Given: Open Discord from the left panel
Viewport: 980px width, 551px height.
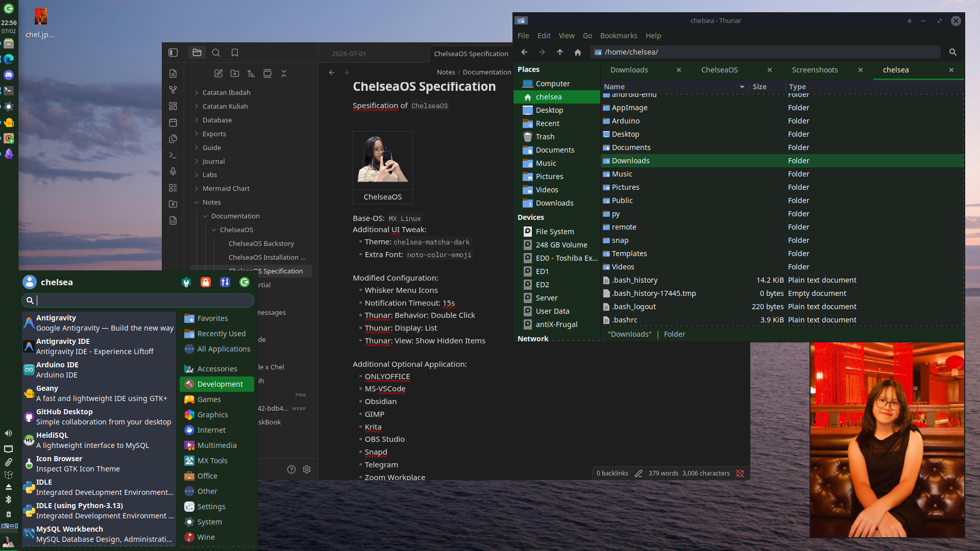Looking at the screenshot, I should point(9,75).
